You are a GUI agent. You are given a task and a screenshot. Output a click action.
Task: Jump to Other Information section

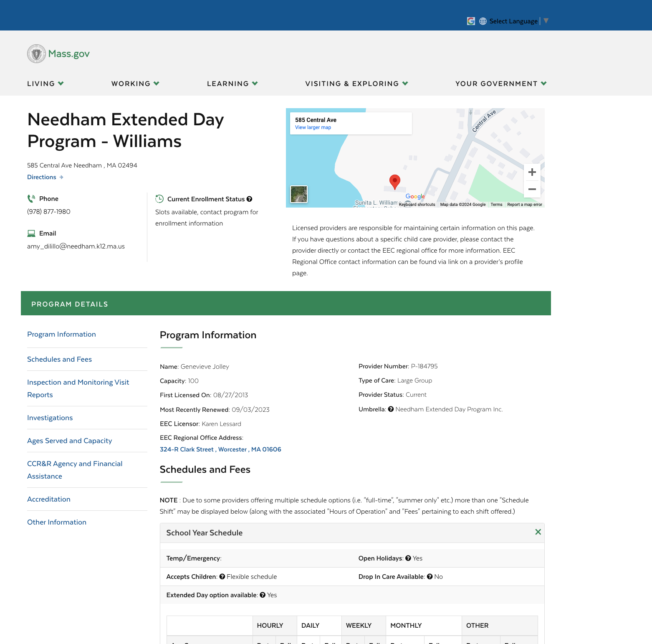pyautogui.click(x=57, y=522)
